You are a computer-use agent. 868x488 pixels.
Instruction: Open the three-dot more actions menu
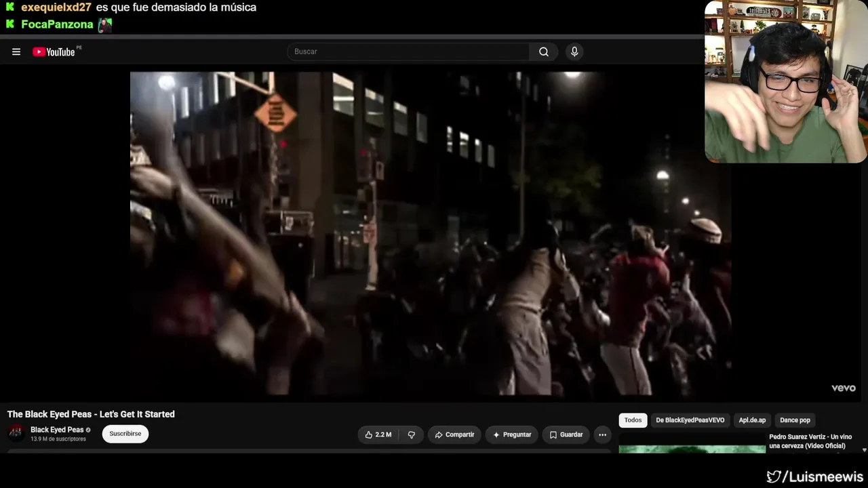pos(602,434)
